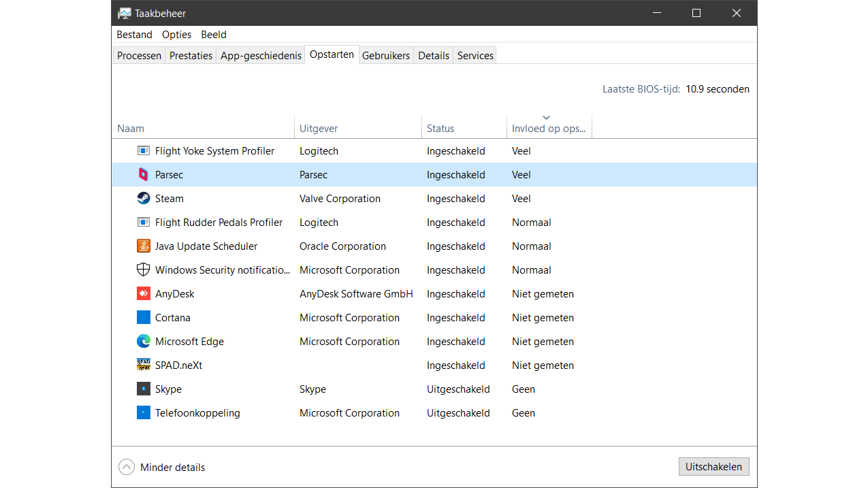Sort list by Status column header
Viewport: 868px width, 488px height.
pyautogui.click(x=440, y=128)
